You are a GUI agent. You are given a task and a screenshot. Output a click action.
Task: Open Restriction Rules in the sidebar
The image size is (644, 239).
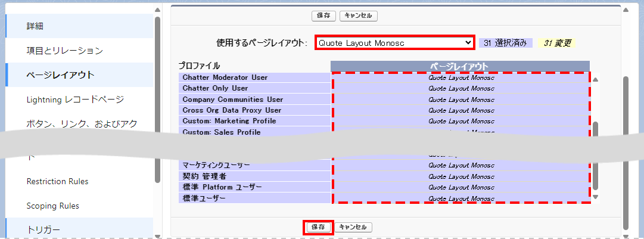pyautogui.click(x=57, y=181)
